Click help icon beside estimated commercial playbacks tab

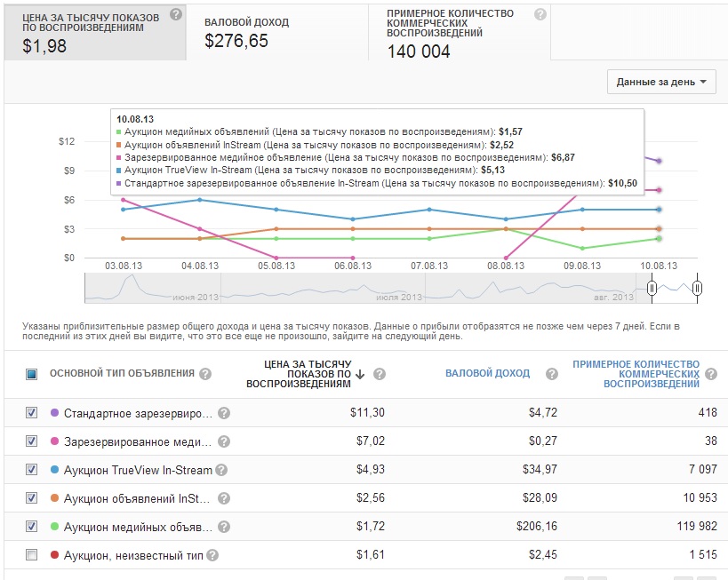[540, 14]
